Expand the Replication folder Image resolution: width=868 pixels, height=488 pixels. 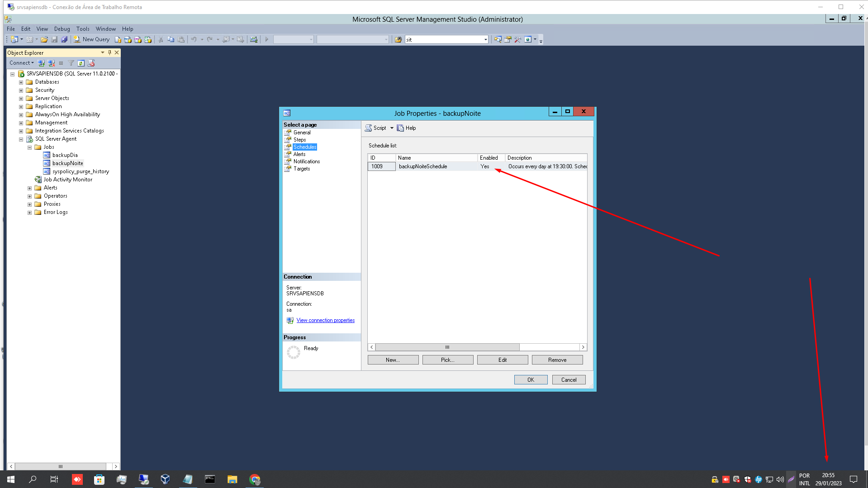coord(21,107)
